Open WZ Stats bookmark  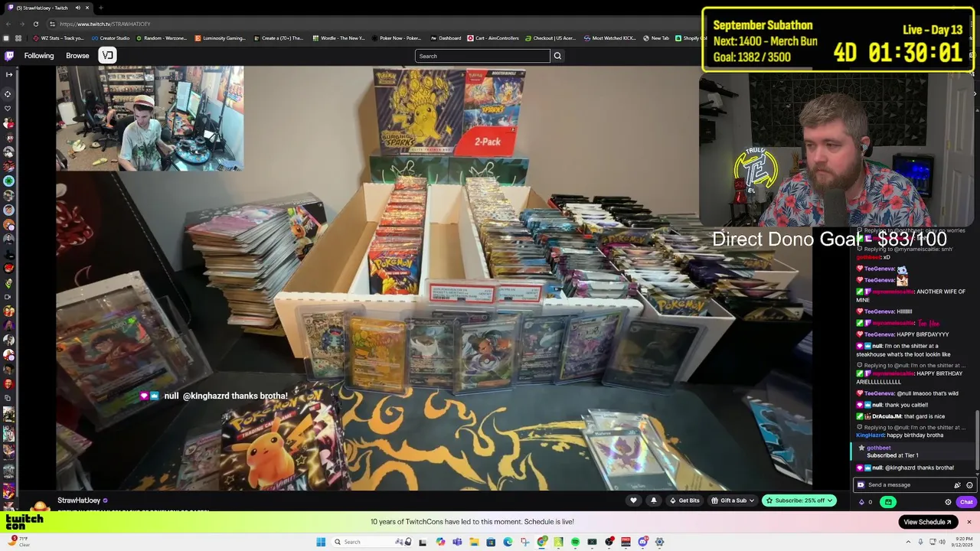(x=58, y=37)
